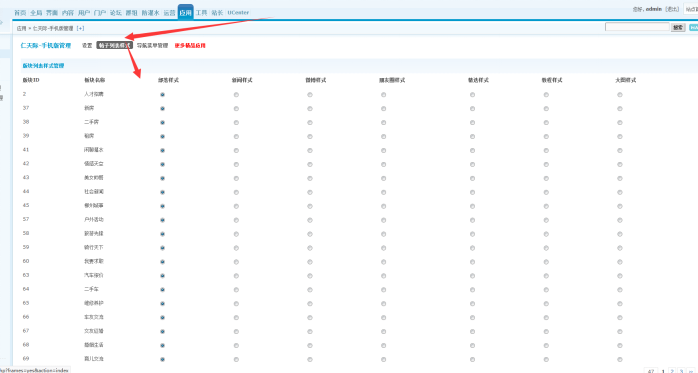Click the selected first-style radio for forum ID 44
Viewport: 698px width, 373px height.
(x=162, y=192)
